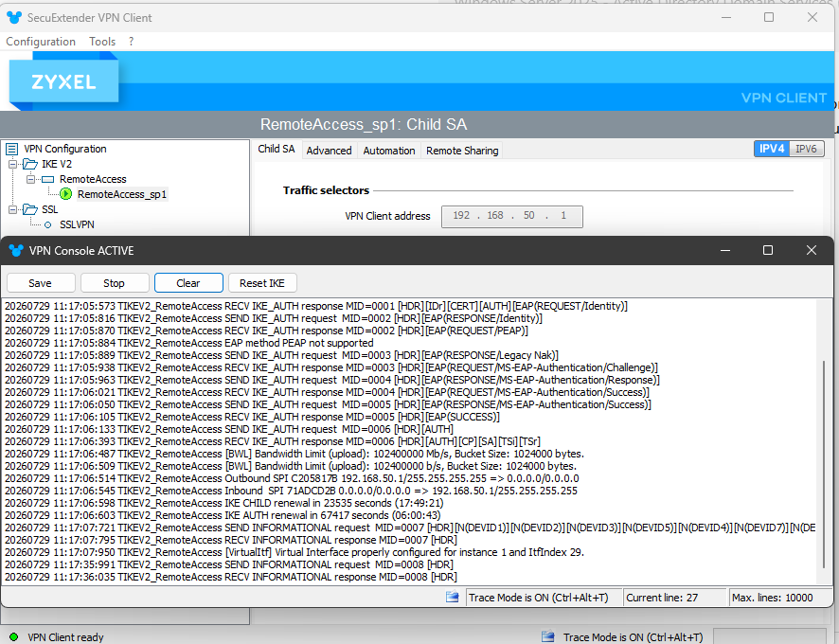Click the 'VPN Client address' label
This screenshot has width=839, height=644.
(x=387, y=216)
